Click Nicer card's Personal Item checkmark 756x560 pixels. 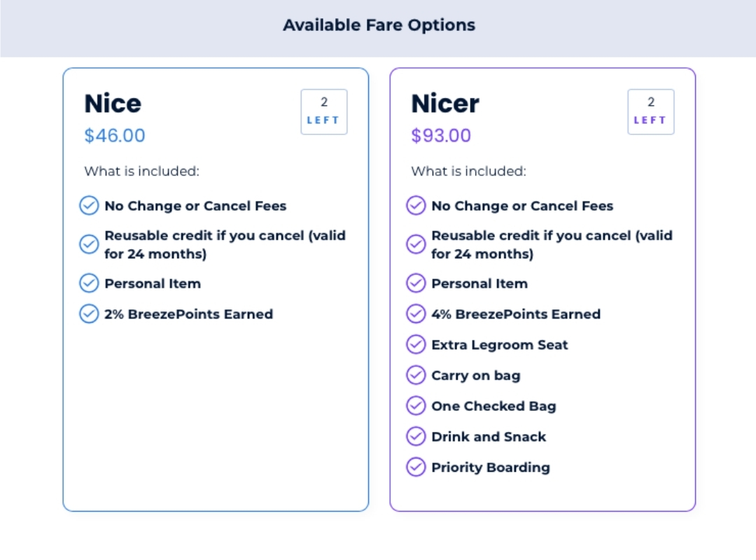click(416, 283)
